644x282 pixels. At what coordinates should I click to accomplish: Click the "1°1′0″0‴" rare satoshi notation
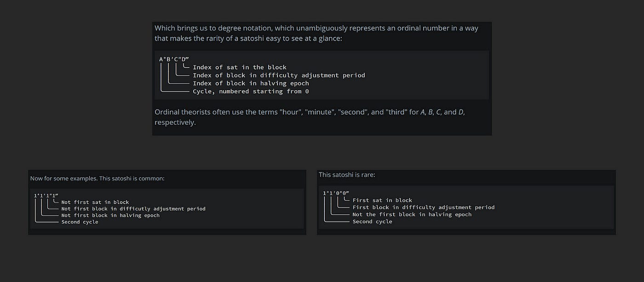[x=336, y=193]
